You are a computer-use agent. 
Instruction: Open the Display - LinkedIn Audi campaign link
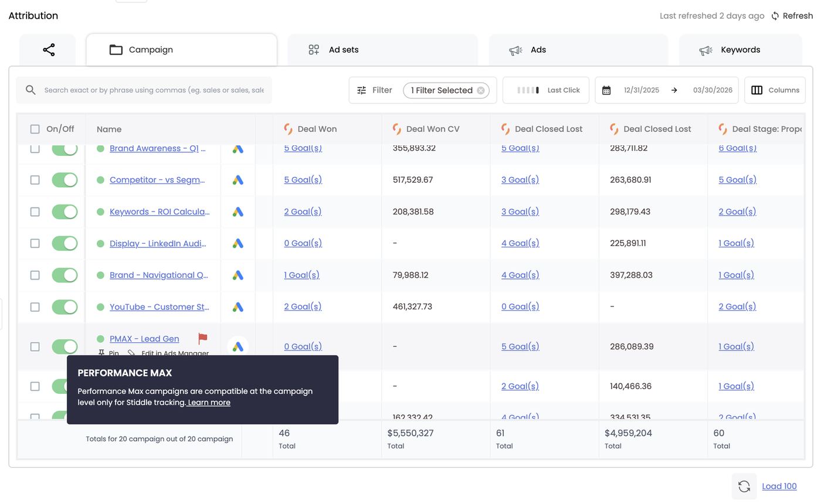pos(158,243)
